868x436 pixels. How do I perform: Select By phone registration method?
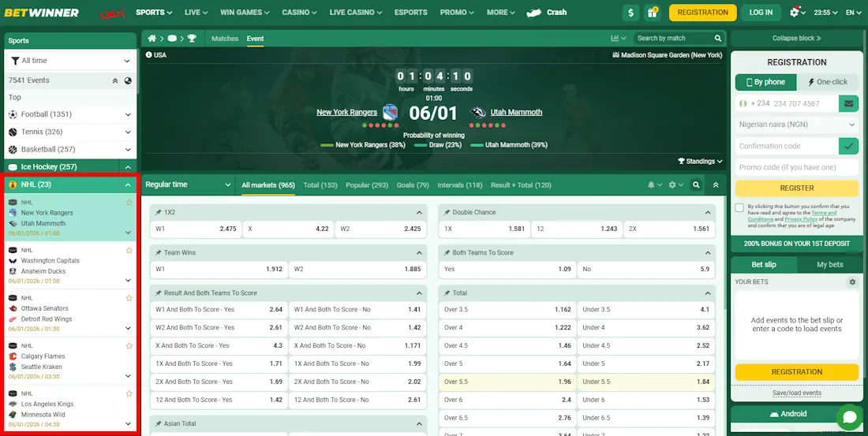point(765,82)
